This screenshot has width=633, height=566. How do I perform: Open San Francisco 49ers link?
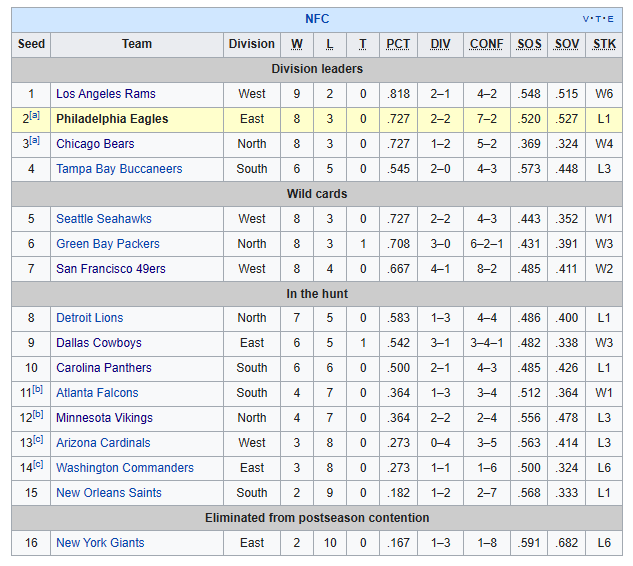(x=111, y=269)
